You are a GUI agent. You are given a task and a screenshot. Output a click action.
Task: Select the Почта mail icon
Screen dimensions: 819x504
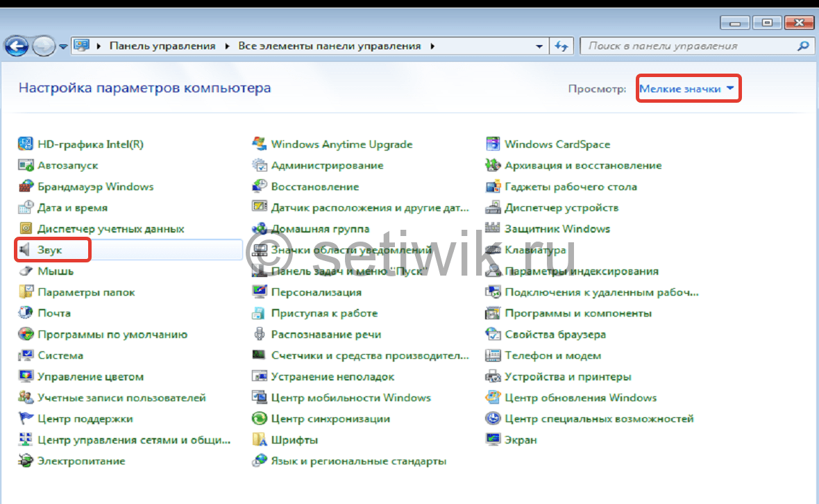click(x=25, y=313)
